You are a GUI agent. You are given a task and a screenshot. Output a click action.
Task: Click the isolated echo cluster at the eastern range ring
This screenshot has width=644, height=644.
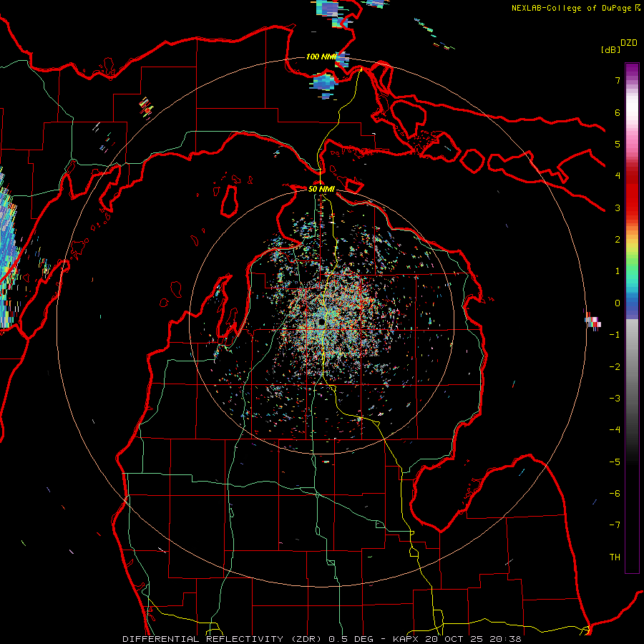pyautogui.click(x=592, y=321)
